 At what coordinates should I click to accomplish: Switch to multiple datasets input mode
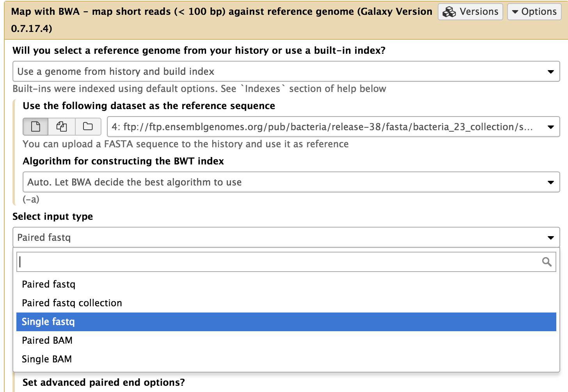[62, 127]
